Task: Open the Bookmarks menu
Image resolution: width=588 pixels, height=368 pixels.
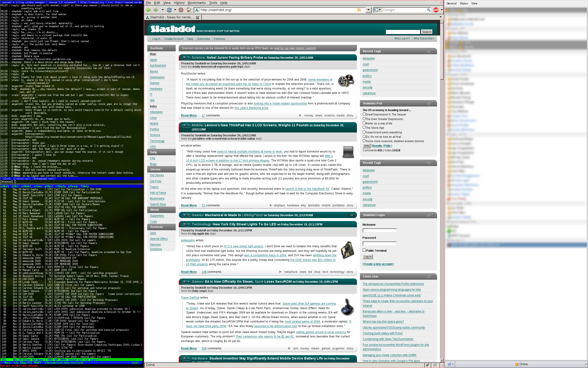Action: click(197, 3)
